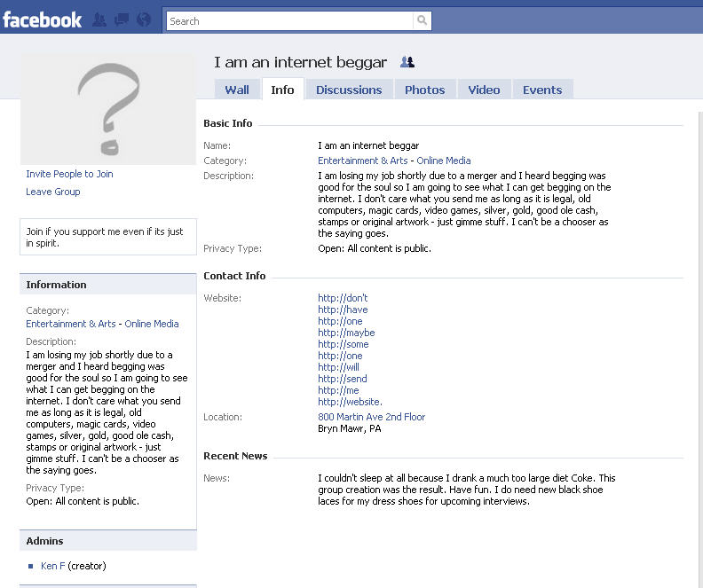Open the http://website. link

(x=350, y=402)
